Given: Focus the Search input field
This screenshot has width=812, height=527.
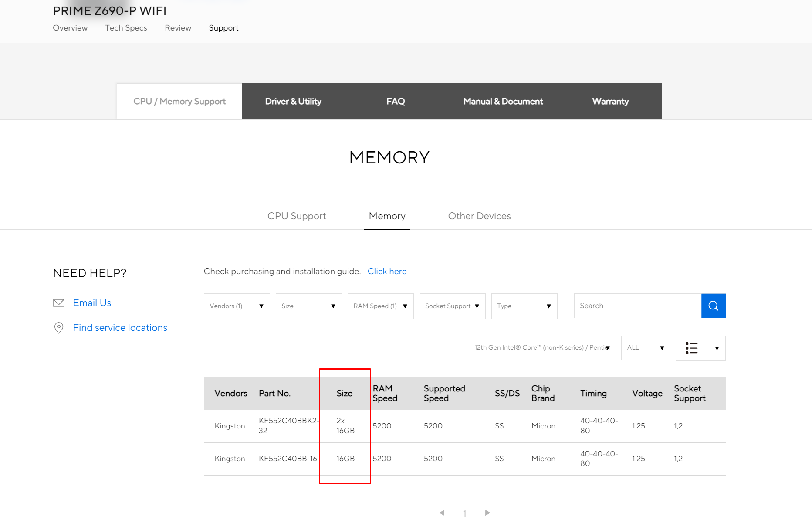Looking at the screenshot, I should point(638,306).
